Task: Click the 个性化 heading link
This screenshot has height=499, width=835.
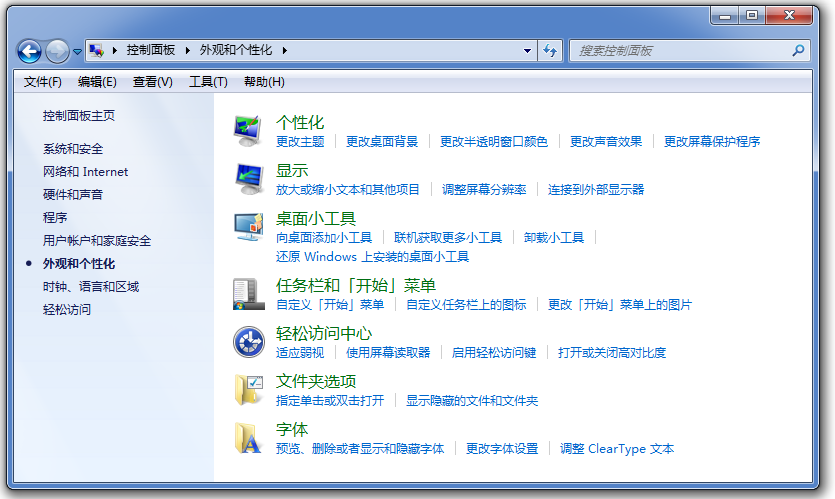Action: tap(300, 122)
